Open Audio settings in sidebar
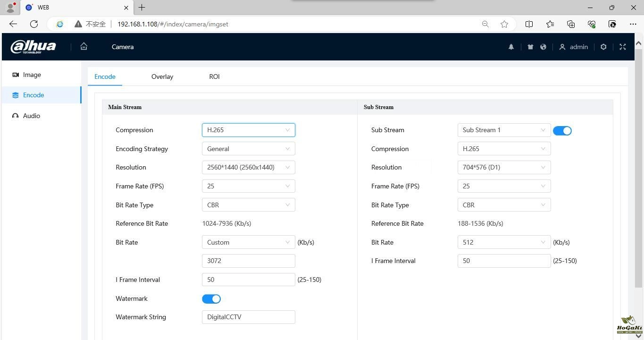Screen dimensions: 644x340 point(31,116)
